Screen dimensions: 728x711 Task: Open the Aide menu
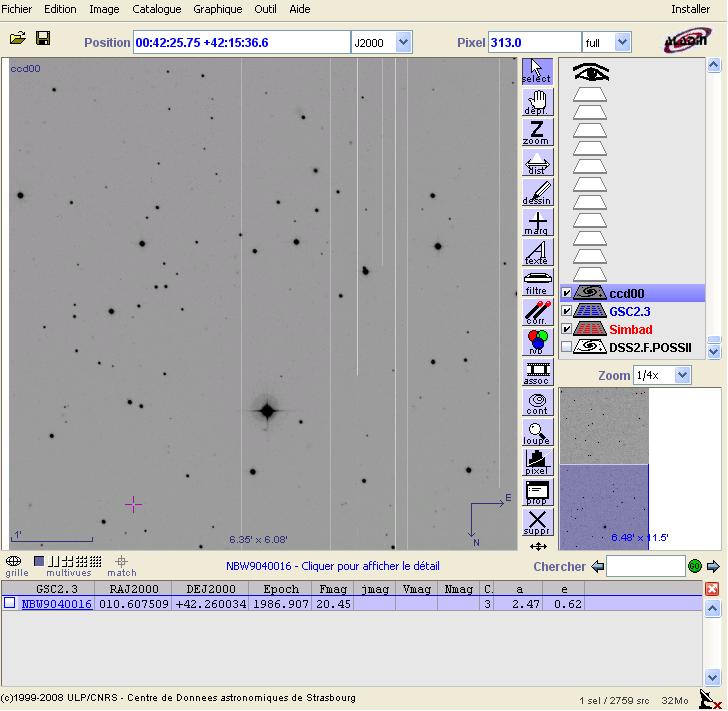pos(299,9)
